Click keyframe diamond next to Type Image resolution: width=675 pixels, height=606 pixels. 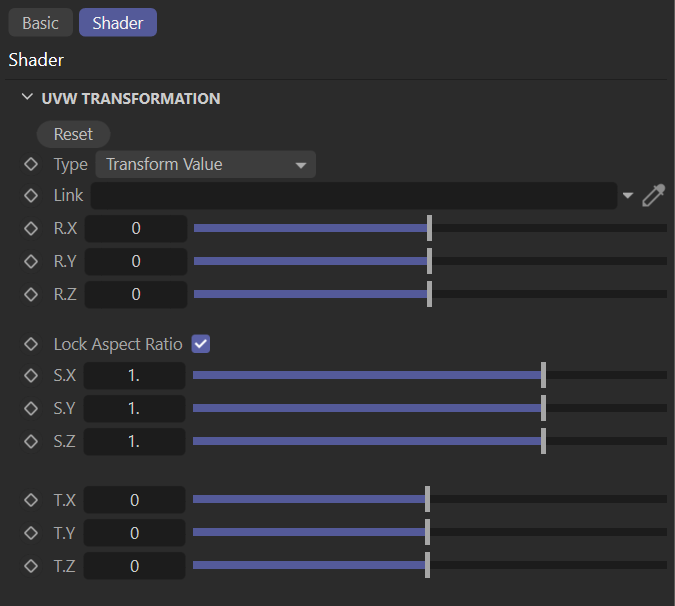pyautogui.click(x=31, y=165)
